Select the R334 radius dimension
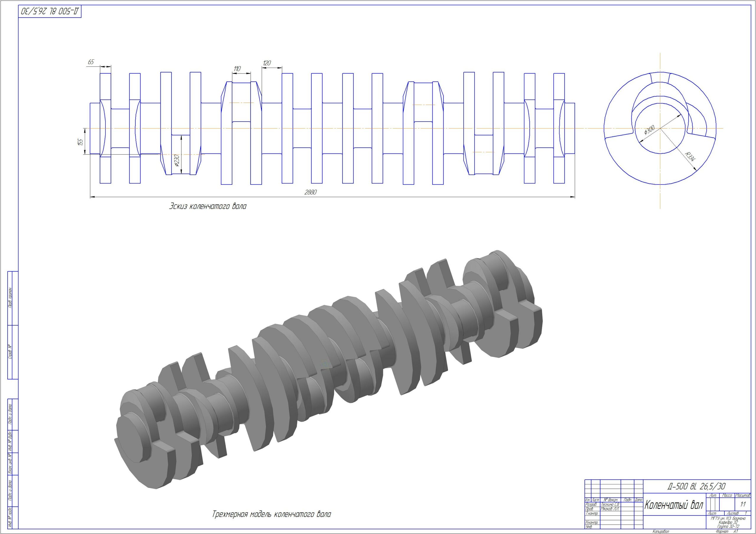The image size is (756, 534). 690,156
